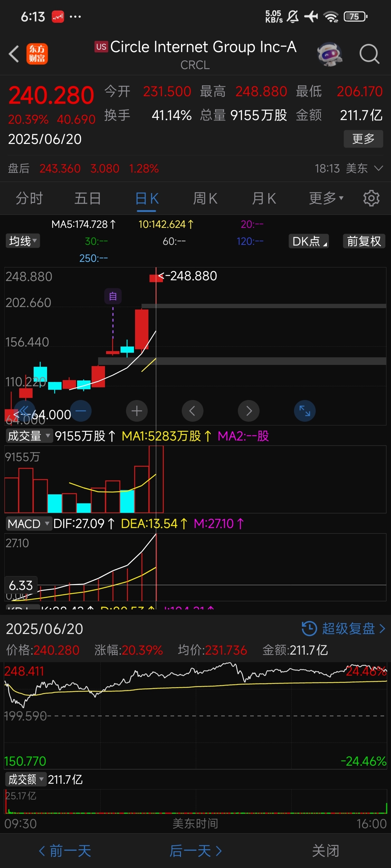Zoom out chart with minus button
391x868 pixels.
(x=81, y=411)
